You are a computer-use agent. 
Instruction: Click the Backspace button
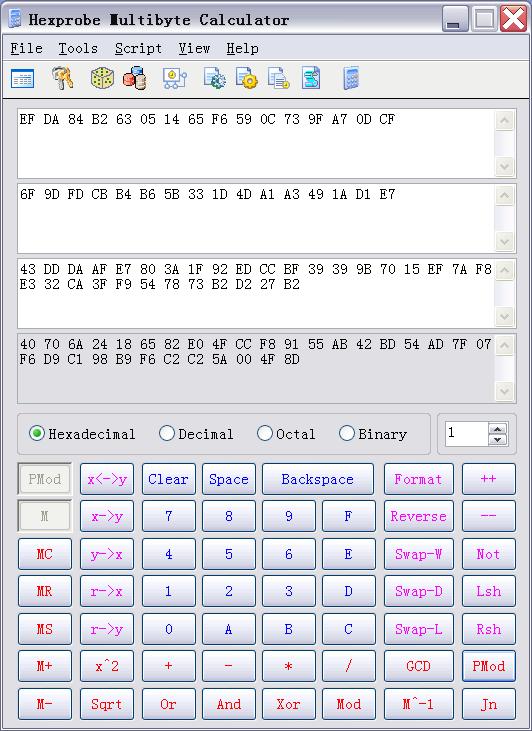pyautogui.click(x=318, y=479)
